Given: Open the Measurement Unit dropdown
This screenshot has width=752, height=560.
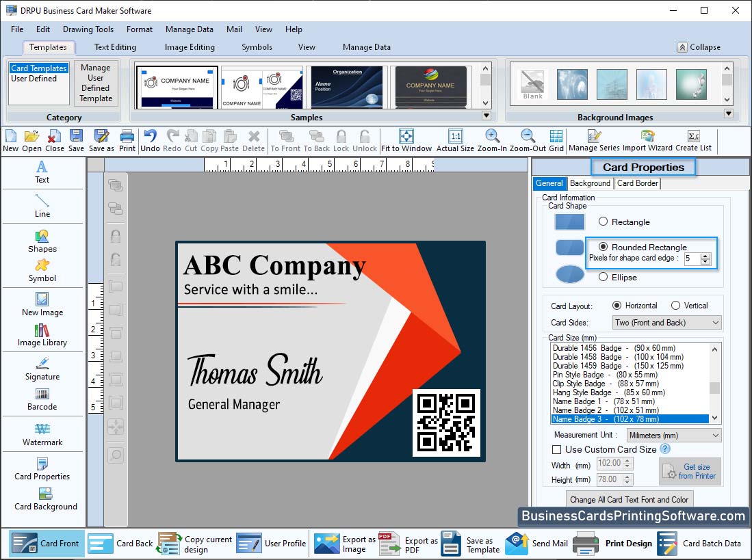Looking at the screenshot, I should point(674,436).
